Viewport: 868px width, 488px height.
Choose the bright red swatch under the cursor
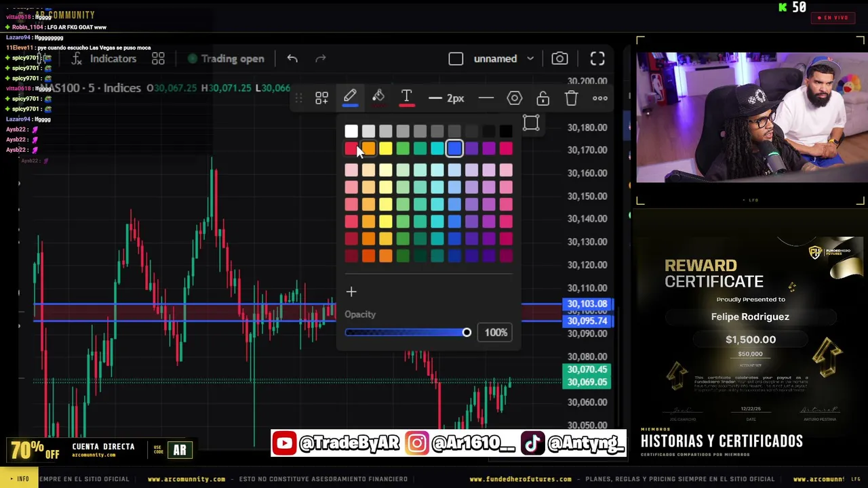(351, 148)
